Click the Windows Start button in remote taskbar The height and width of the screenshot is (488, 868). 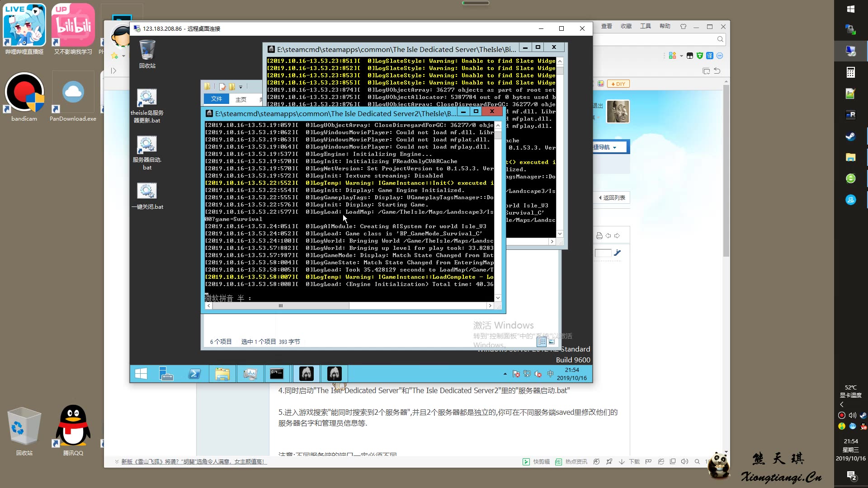tap(141, 374)
